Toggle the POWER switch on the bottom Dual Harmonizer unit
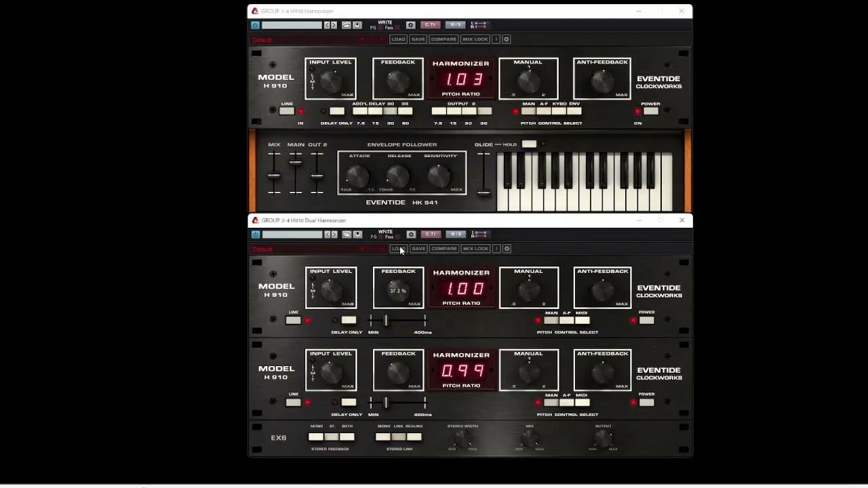 (646, 403)
